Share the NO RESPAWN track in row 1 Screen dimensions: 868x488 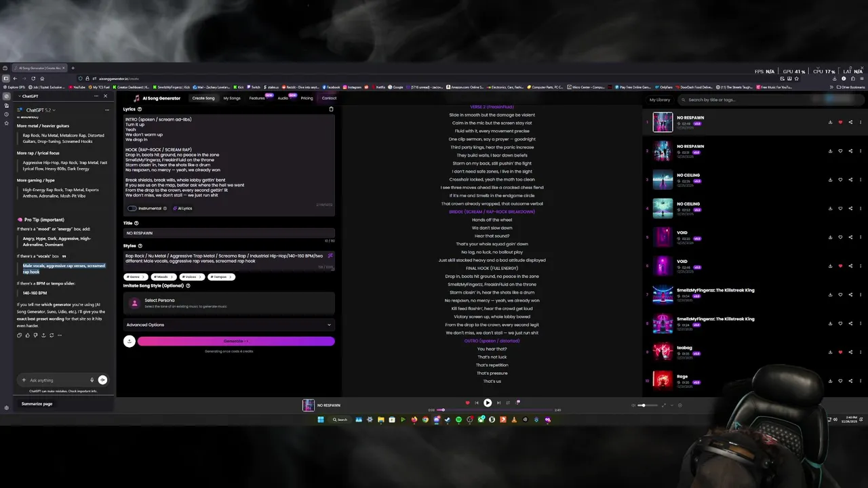point(850,123)
